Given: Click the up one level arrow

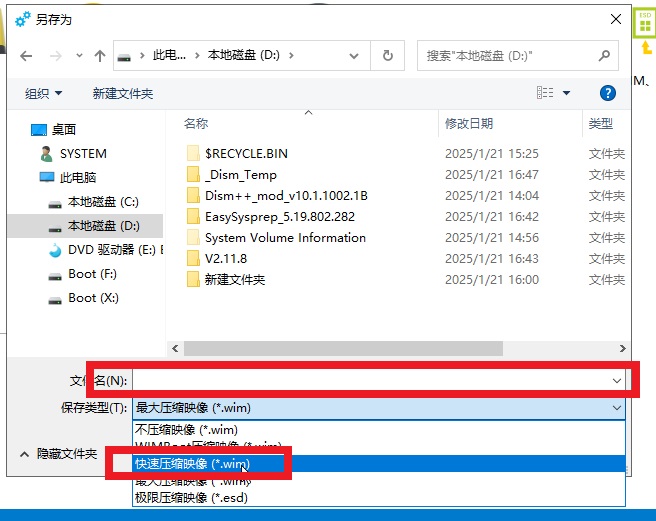Looking at the screenshot, I should 99,56.
